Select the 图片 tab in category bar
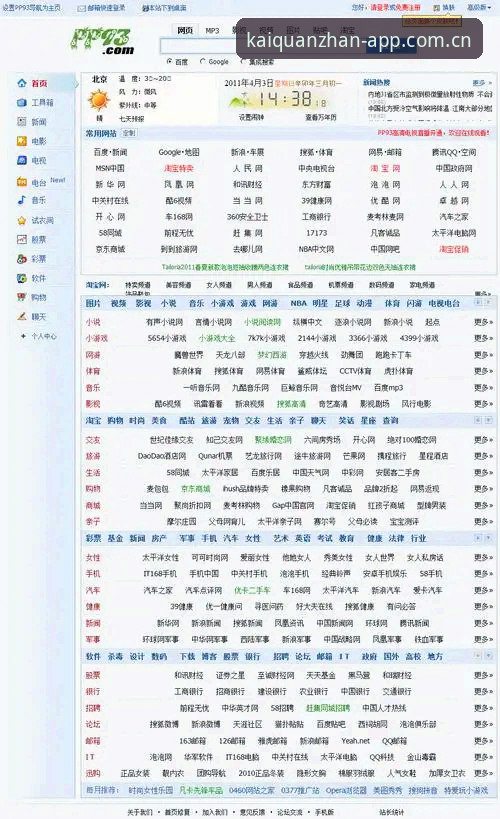This screenshot has width=500, height=819. 93,303
